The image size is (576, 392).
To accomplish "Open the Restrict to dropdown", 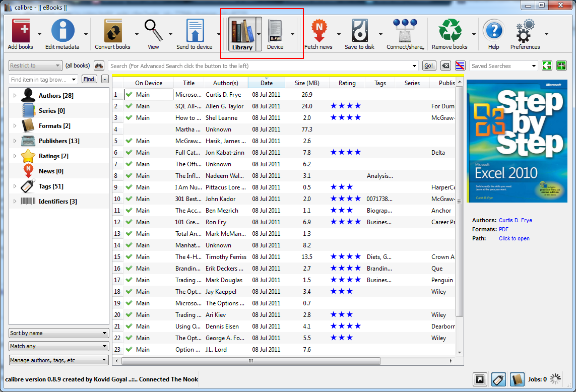I will coord(35,66).
